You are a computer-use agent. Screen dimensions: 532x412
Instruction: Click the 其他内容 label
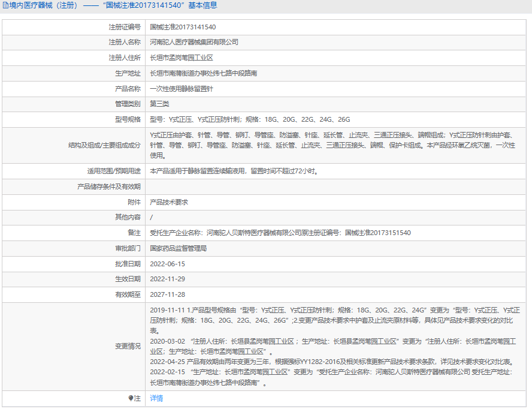coord(128,217)
